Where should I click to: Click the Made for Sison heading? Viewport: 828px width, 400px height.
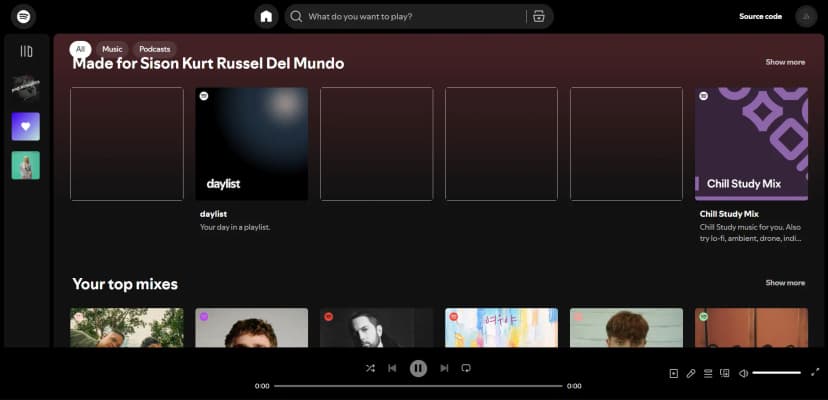click(x=208, y=64)
